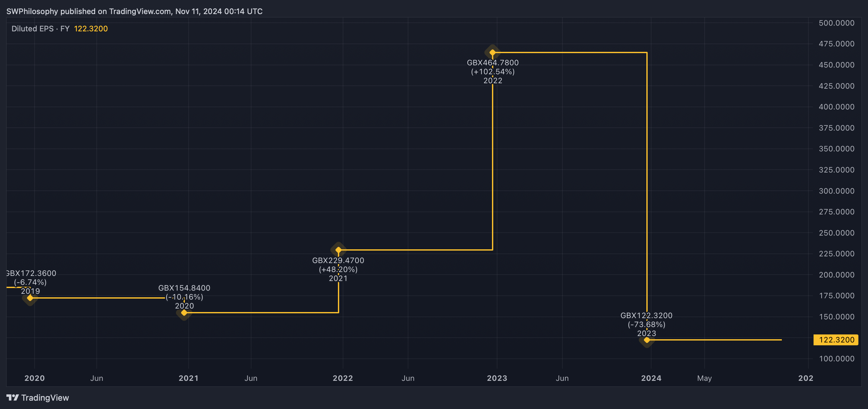Click the GBX122.3200 data label

coord(646,316)
